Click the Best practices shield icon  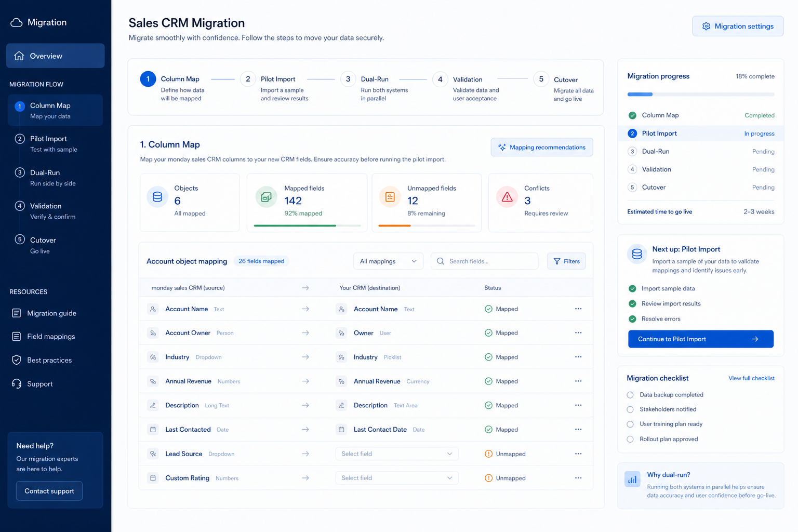(17, 360)
